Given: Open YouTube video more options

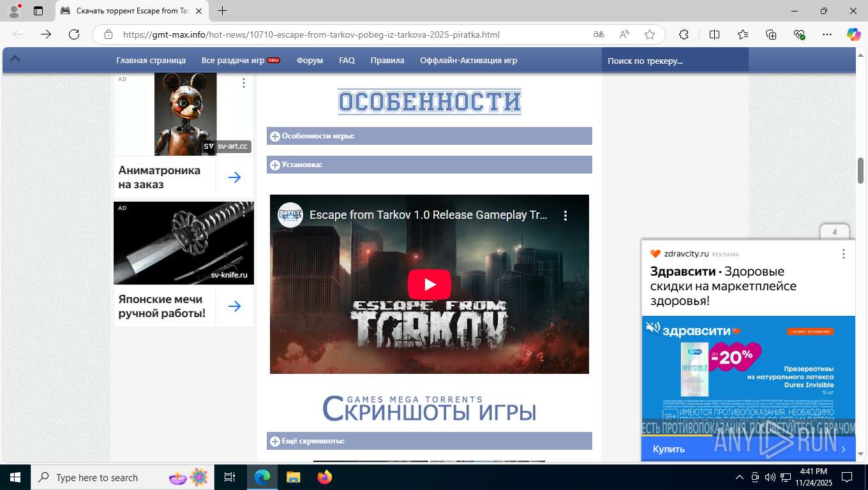Looking at the screenshot, I should (565, 216).
